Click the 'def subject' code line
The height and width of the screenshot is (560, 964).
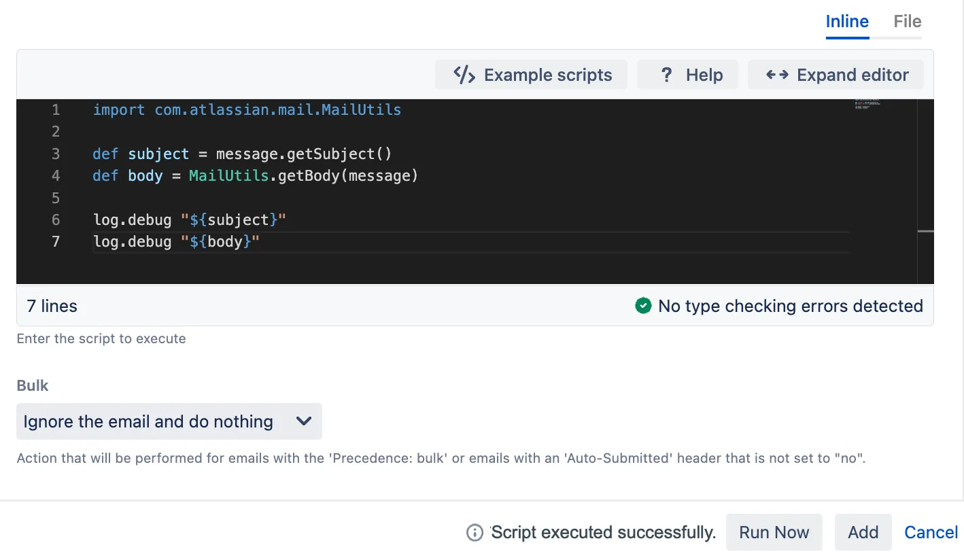pyautogui.click(x=242, y=154)
